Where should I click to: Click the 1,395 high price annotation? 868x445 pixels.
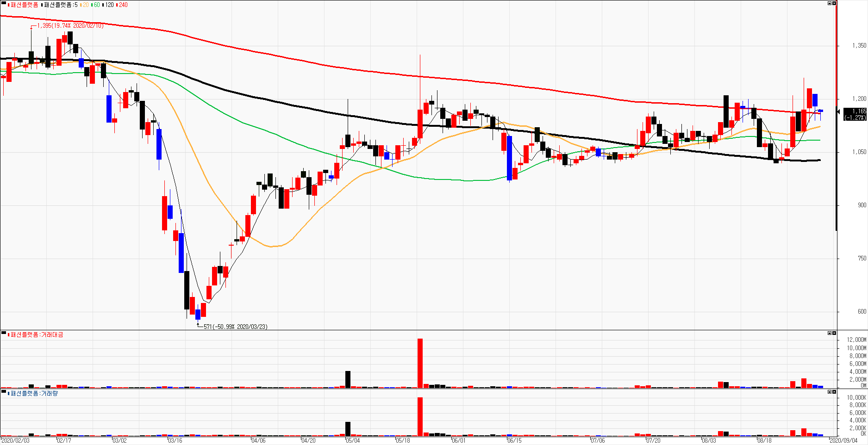[70, 26]
